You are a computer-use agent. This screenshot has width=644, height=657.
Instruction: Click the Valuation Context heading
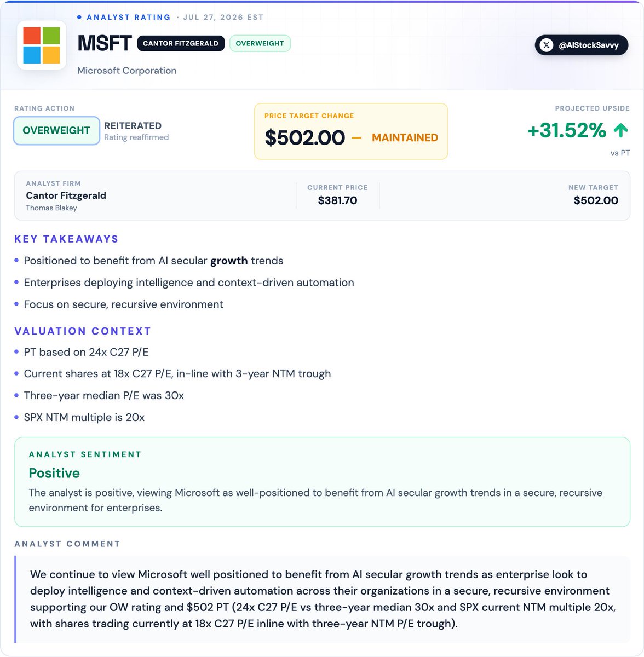[83, 331]
